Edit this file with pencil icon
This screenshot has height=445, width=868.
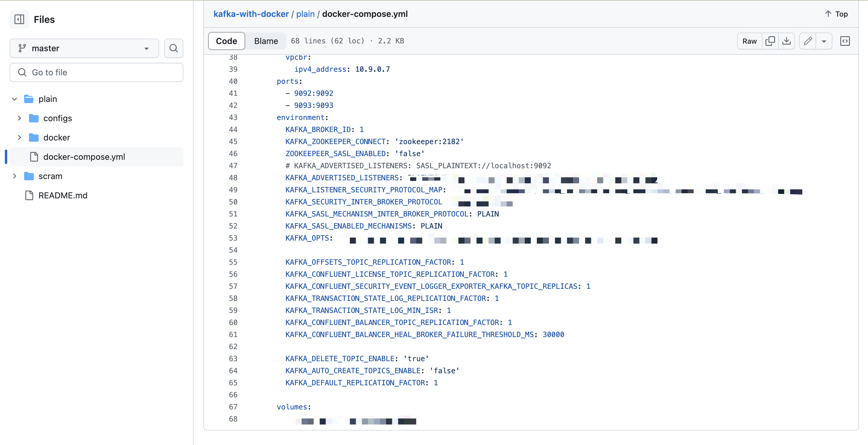pos(808,41)
